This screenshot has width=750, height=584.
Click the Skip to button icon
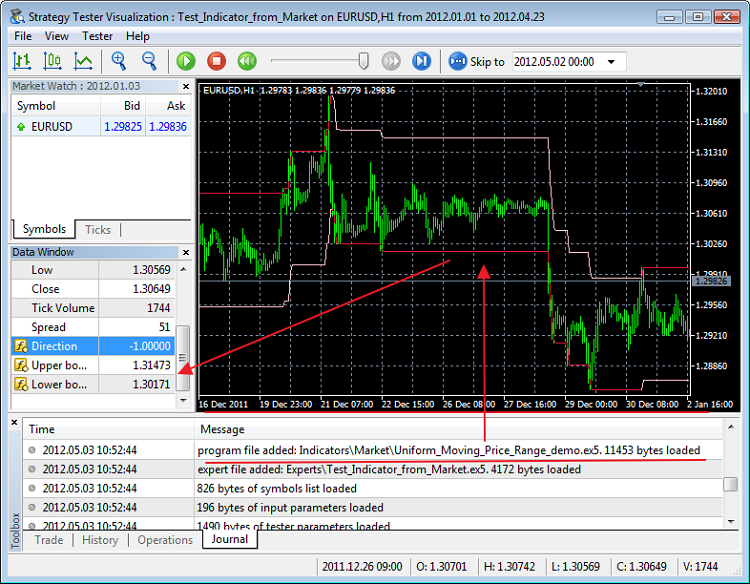457,61
